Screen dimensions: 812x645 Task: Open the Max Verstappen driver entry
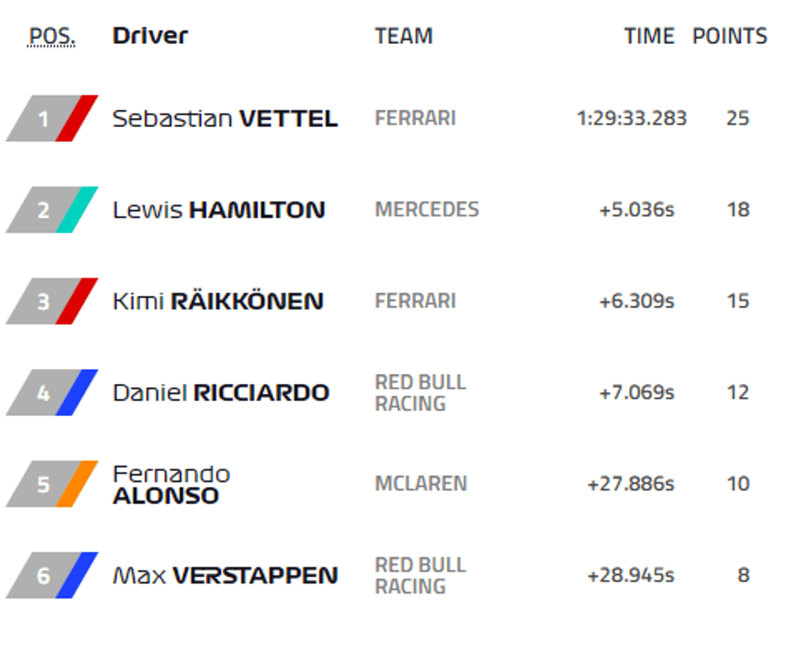coord(225,575)
